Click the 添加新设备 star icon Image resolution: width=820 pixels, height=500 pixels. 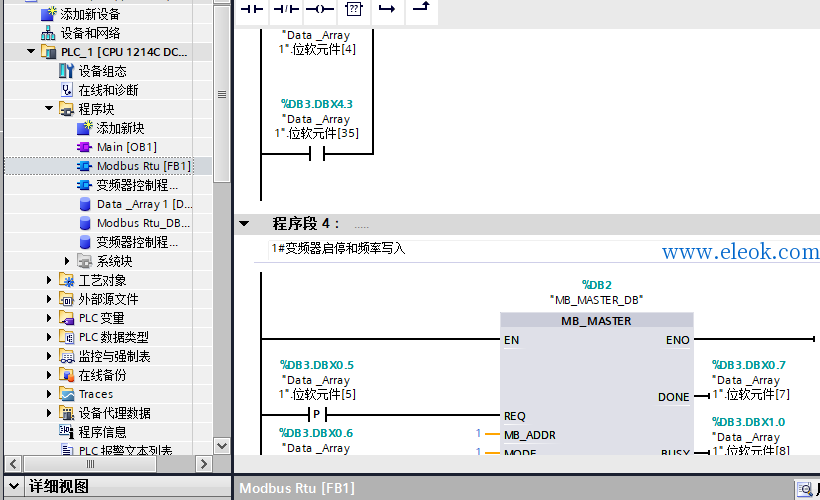[x=49, y=14]
